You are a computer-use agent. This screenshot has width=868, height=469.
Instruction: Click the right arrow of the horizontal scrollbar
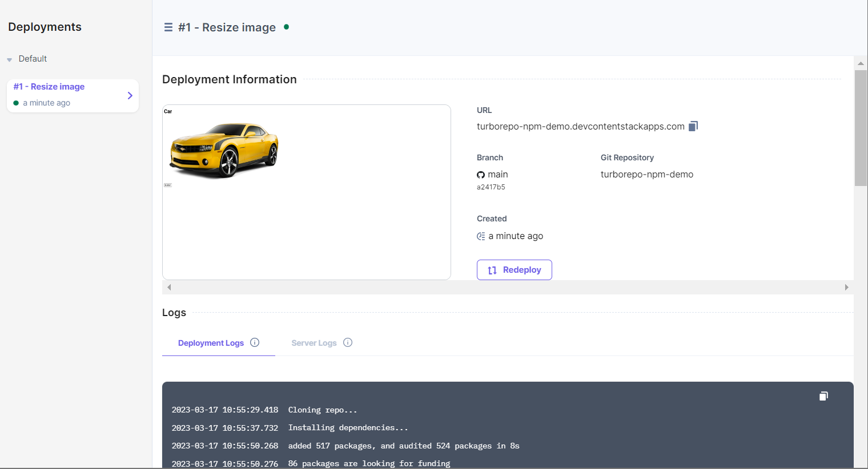tap(847, 287)
